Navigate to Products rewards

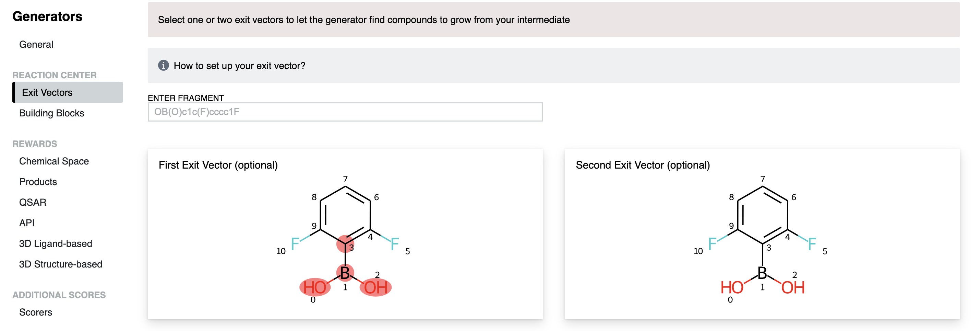coord(38,182)
